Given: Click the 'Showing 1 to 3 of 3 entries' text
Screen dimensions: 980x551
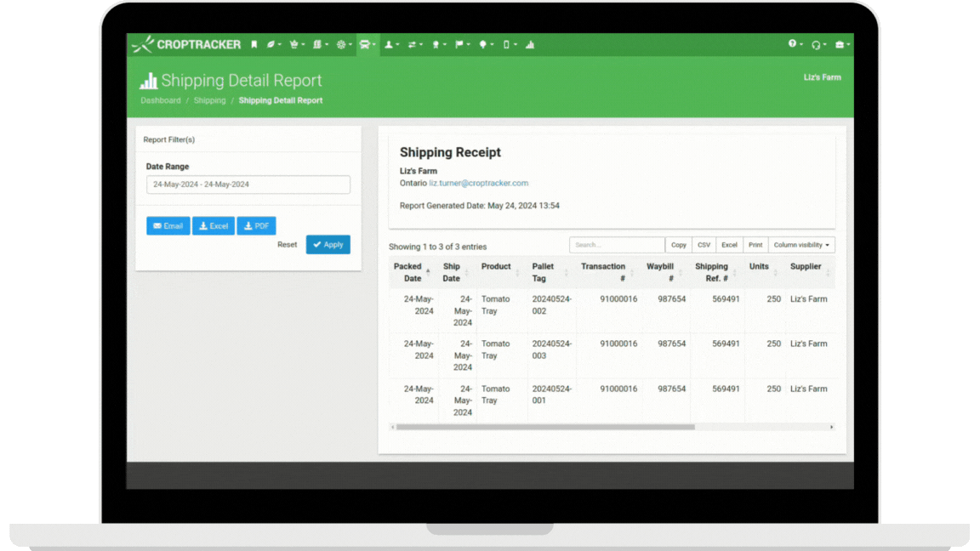Looking at the screenshot, I should 437,247.
